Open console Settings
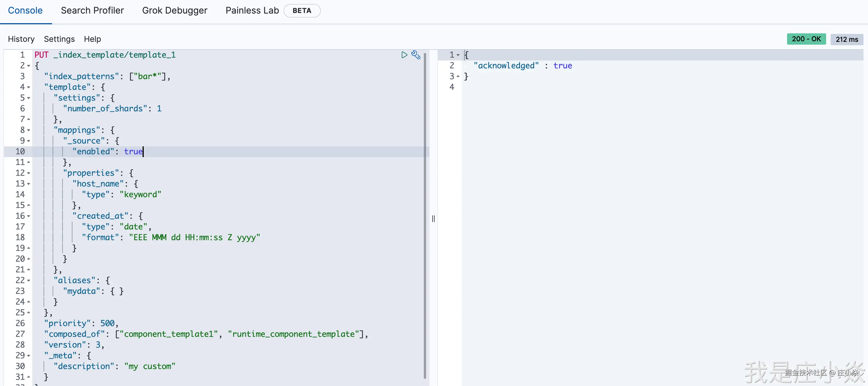Screen dimensions: 868x386 [59, 39]
